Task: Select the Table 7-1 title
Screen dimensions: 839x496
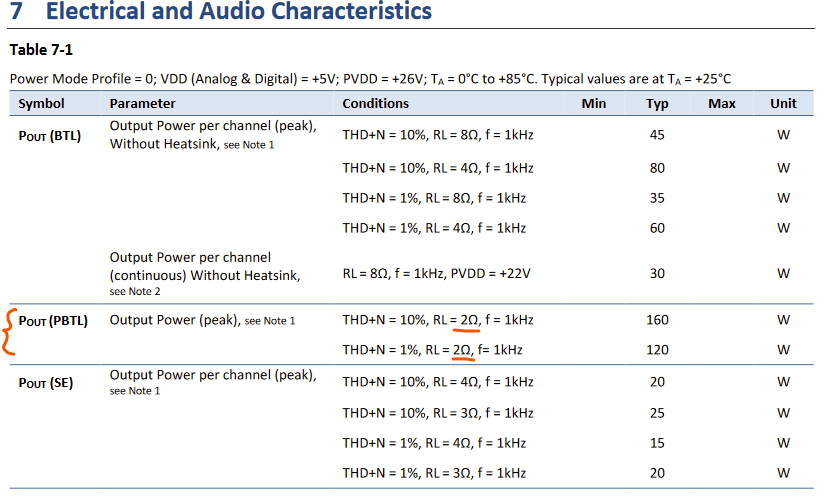Action: 41,50
